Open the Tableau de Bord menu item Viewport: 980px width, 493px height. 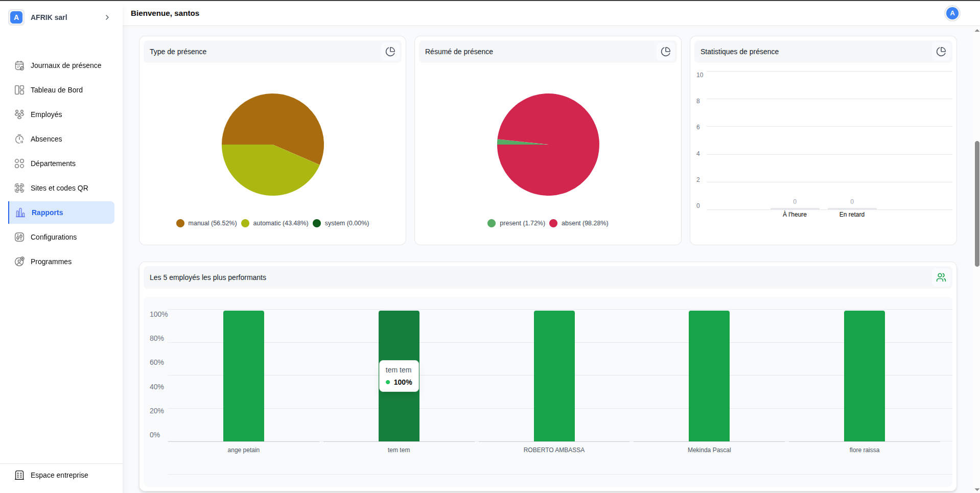click(56, 90)
